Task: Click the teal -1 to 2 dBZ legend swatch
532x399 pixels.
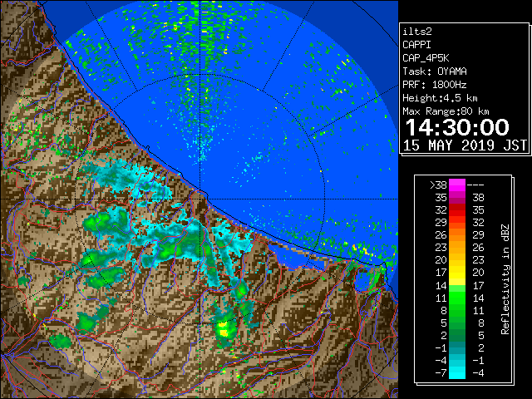Action: point(457,347)
